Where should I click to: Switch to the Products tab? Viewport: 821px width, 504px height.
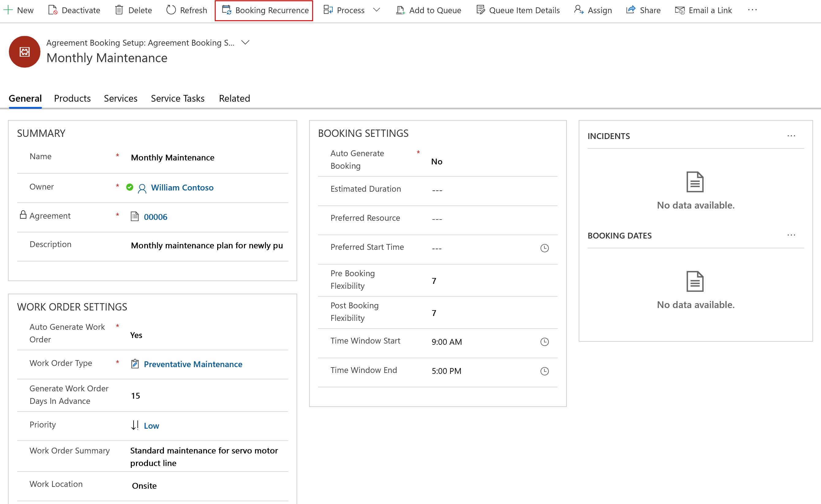coord(72,99)
